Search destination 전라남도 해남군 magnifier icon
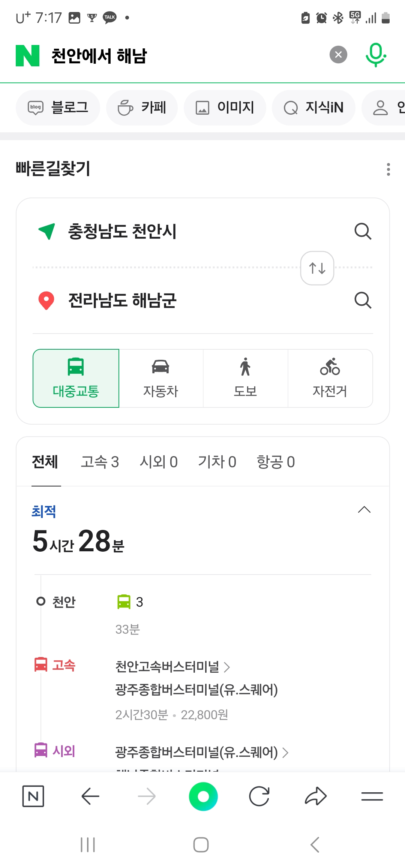The height and width of the screenshot is (868, 405). pyautogui.click(x=363, y=300)
